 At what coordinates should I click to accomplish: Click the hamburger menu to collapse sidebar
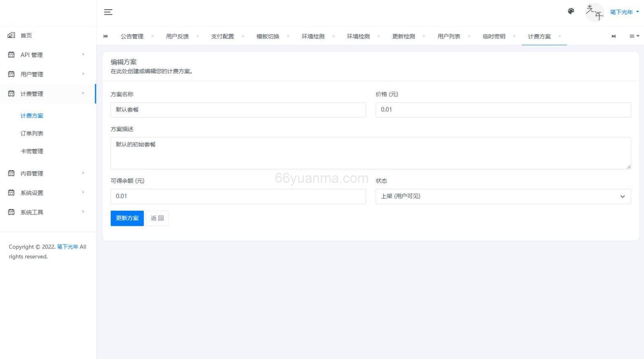(x=108, y=12)
